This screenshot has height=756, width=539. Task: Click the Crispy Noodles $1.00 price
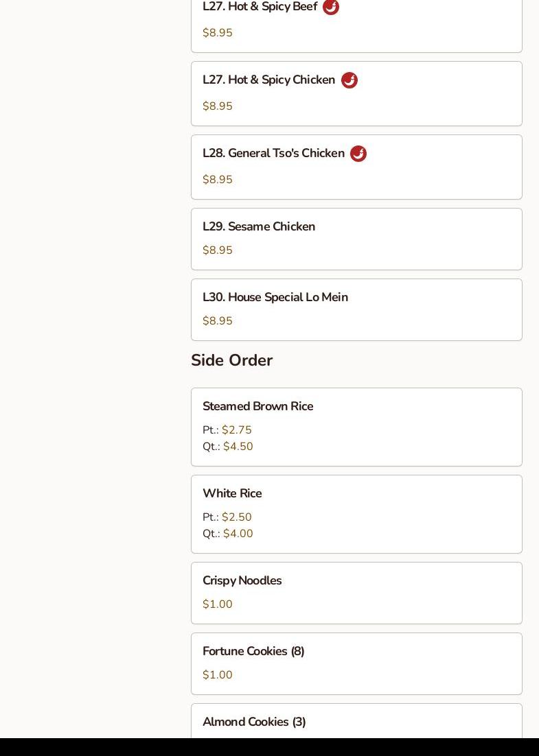point(218,604)
